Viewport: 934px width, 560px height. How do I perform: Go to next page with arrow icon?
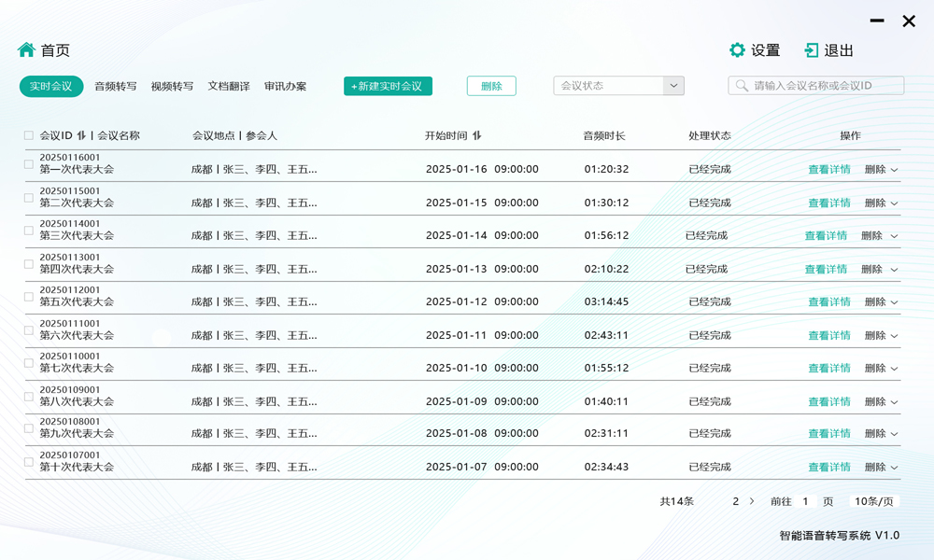click(x=752, y=501)
